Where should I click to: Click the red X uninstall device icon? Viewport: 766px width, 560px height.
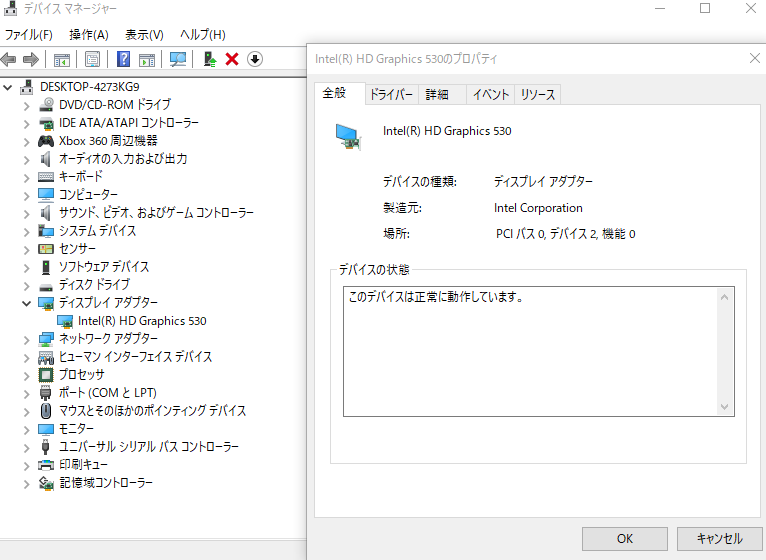pyautogui.click(x=232, y=59)
